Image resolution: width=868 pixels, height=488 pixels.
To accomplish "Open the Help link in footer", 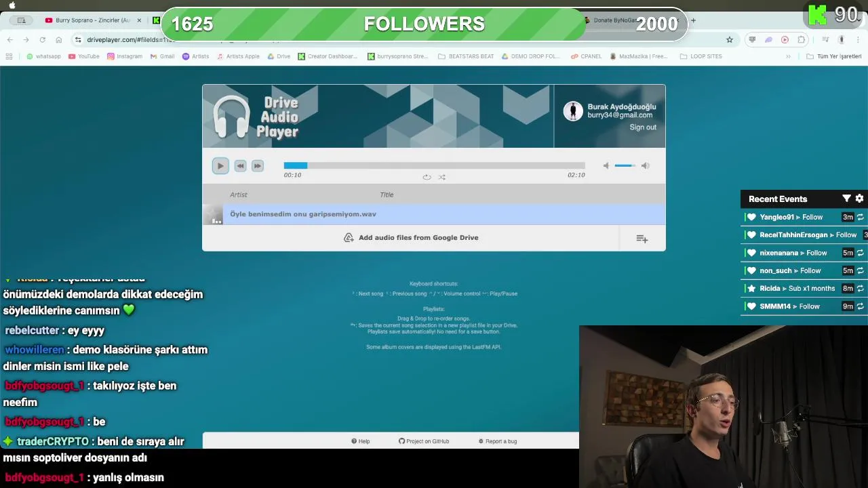I will (361, 441).
